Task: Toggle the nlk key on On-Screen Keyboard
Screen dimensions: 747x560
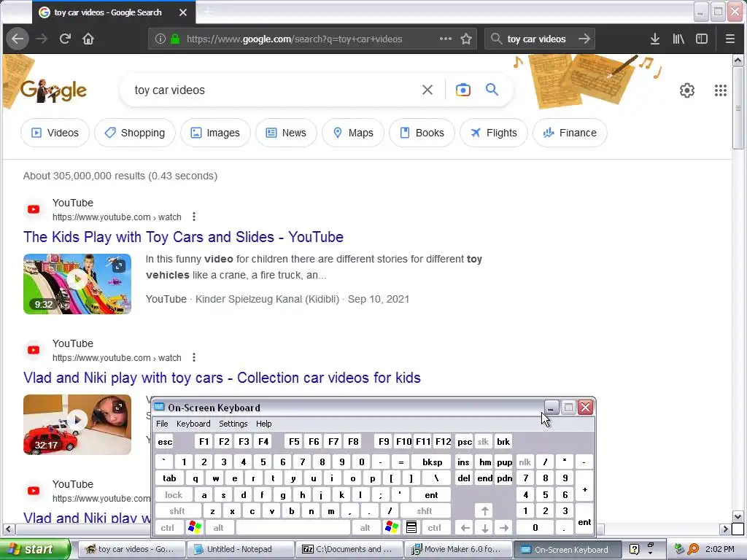Action: tap(525, 462)
